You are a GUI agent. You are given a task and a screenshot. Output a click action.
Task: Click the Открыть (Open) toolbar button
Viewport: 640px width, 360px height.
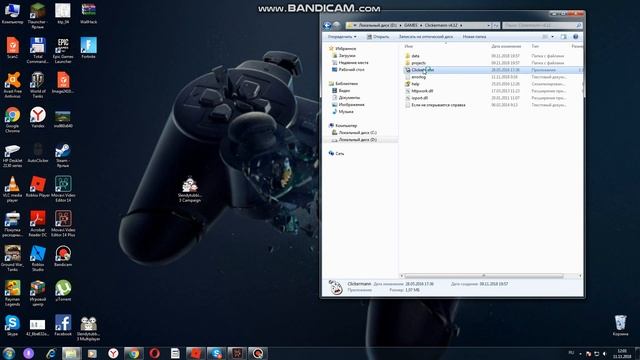pyautogui.click(x=378, y=37)
